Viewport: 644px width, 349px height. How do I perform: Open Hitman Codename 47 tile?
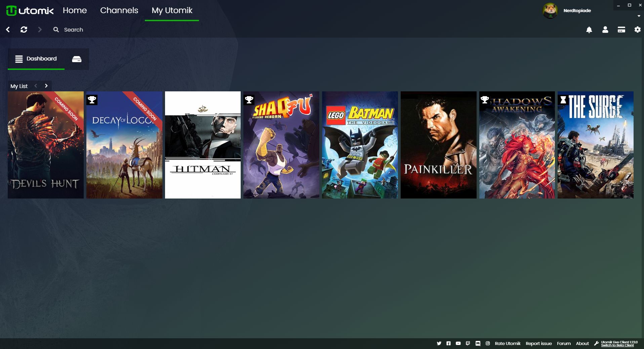point(203,145)
